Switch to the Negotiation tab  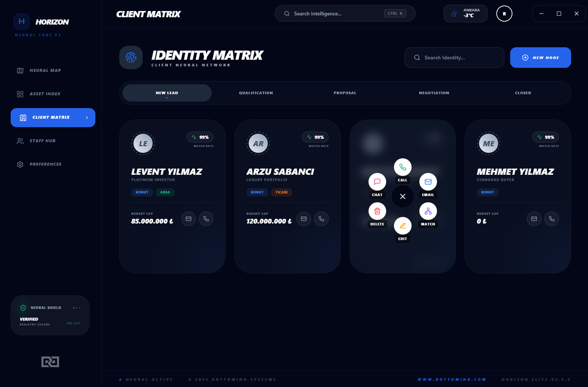point(434,93)
